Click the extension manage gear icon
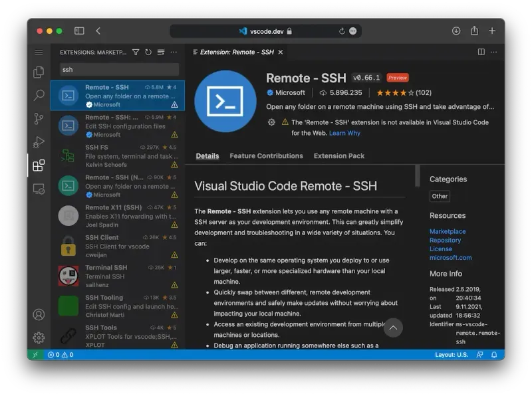The height and width of the screenshot is (396, 532). (x=271, y=122)
